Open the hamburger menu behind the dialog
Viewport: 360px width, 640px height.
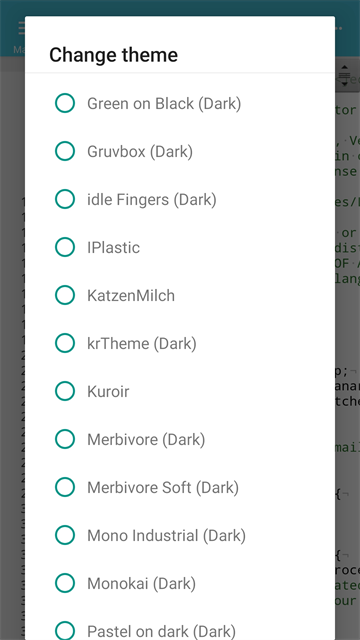[x=21, y=29]
